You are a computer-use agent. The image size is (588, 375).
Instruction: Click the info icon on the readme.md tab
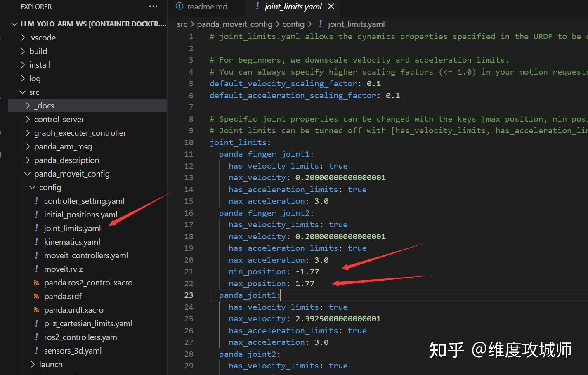coord(179,6)
